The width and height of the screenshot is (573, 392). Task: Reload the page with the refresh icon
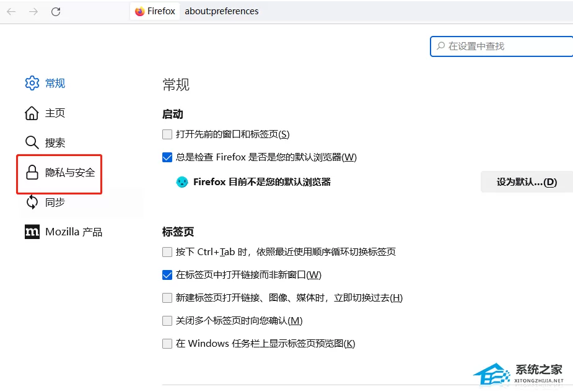(x=56, y=12)
